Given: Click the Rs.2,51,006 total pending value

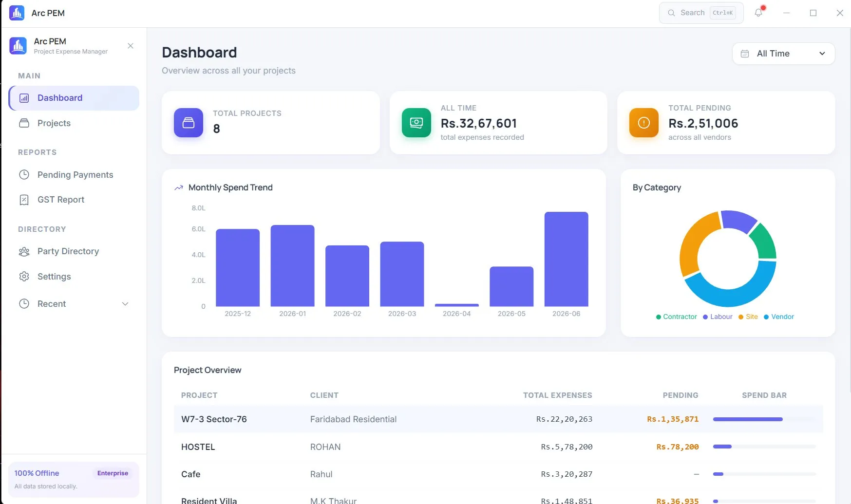Looking at the screenshot, I should (703, 123).
